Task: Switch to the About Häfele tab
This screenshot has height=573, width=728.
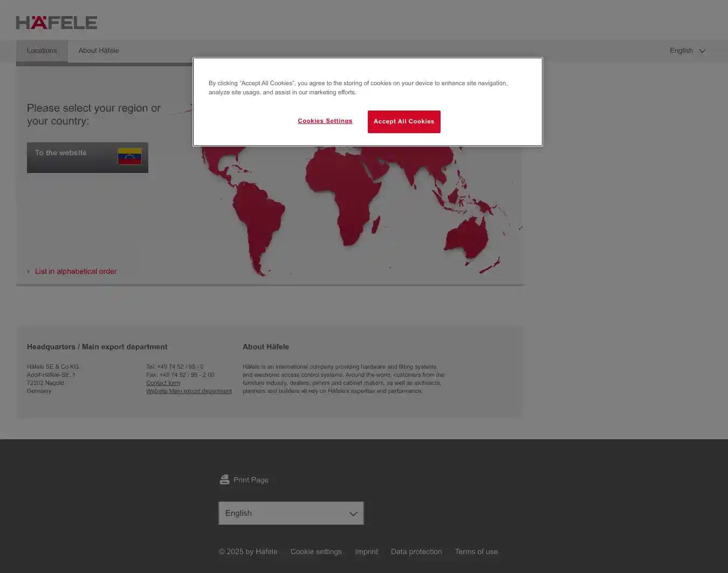Action: pyautogui.click(x=99, y=51)
